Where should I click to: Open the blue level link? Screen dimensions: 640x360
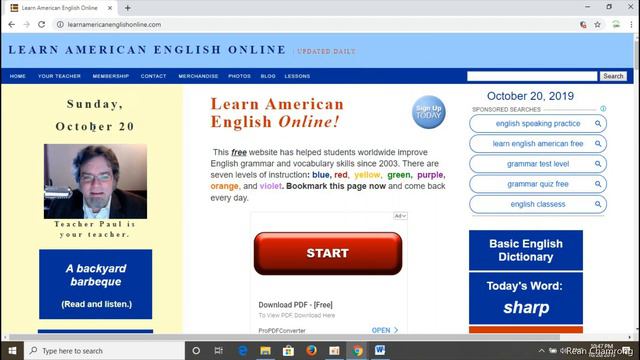(x=320, y=175)
